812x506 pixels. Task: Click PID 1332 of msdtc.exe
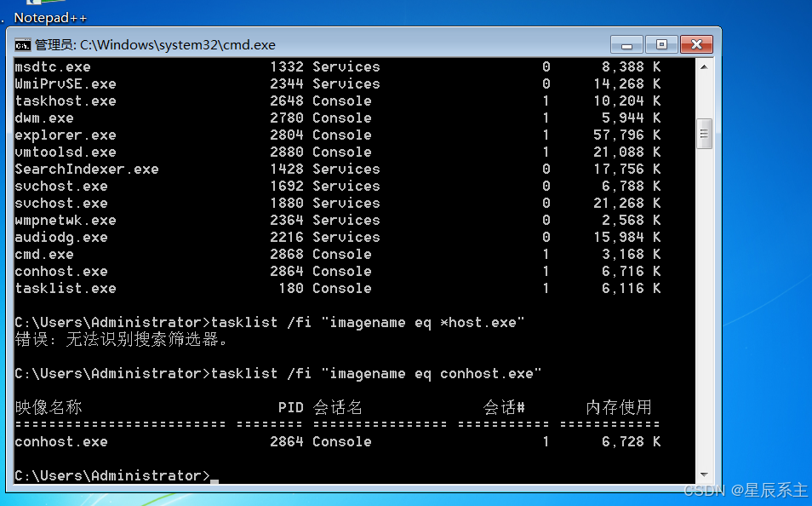(286, 67)
